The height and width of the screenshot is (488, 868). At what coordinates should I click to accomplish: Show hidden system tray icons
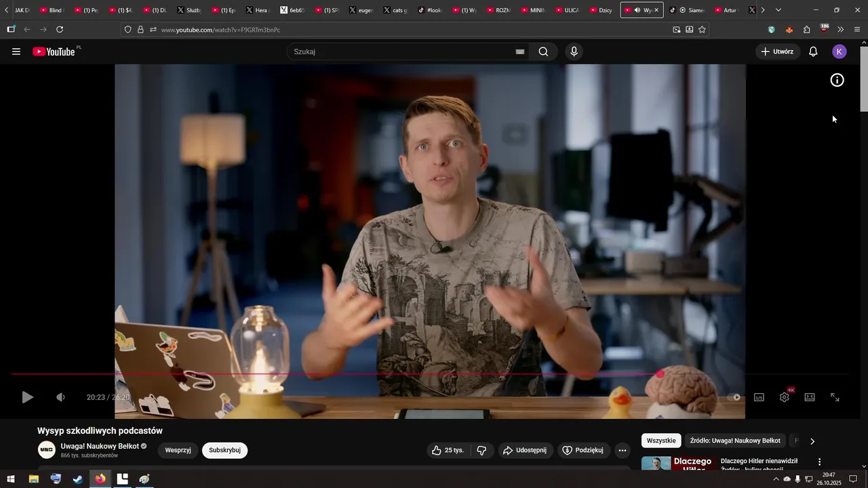[x=776, y=479]
